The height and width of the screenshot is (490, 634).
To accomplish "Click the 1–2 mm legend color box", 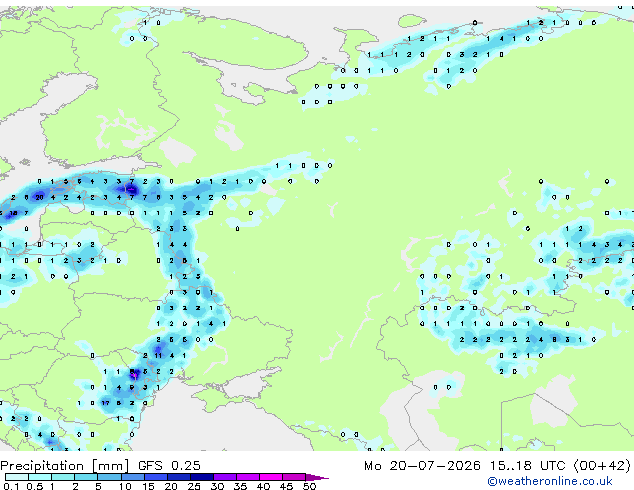I will click(x=63, y=477).
